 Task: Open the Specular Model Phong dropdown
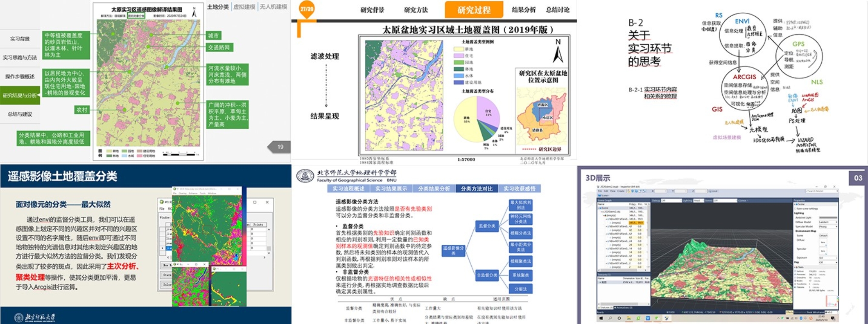pos(828,226)
